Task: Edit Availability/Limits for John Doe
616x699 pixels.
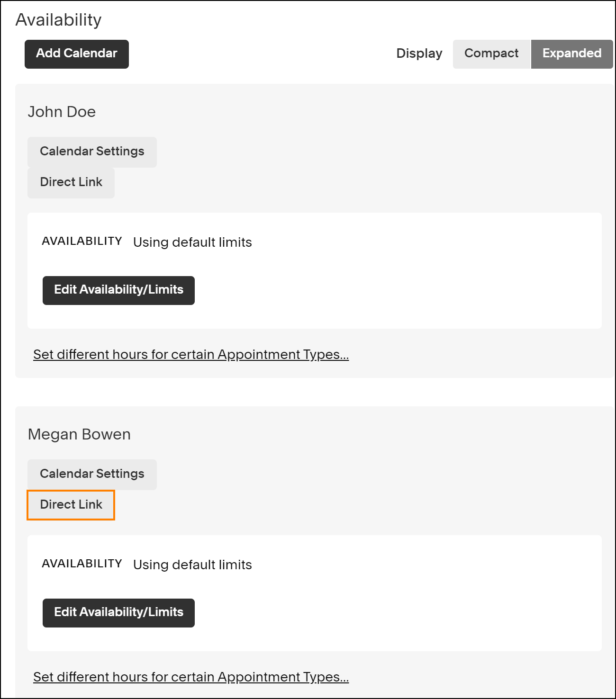Action: click(x=118, y=290)
